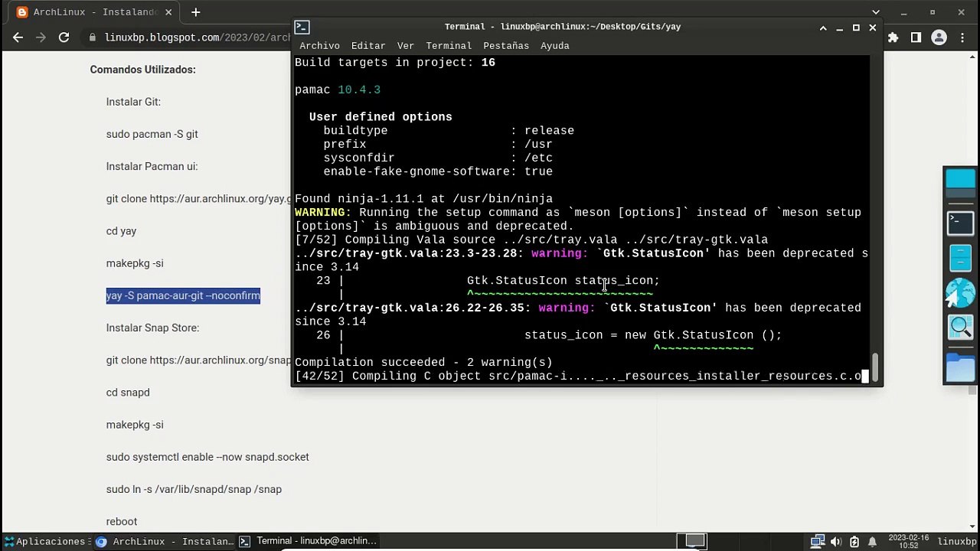Open the Ayuda menu in Terminal
Viewport: 980px width, 551px height.
point(555,46)
